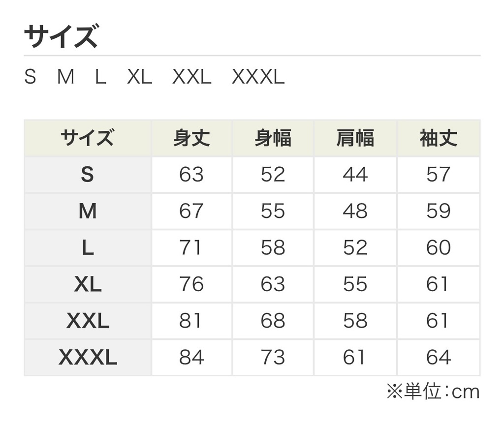Click the サイズ column header in the table
The width and height of the screenshot is (504, 427).
(88, 138)
